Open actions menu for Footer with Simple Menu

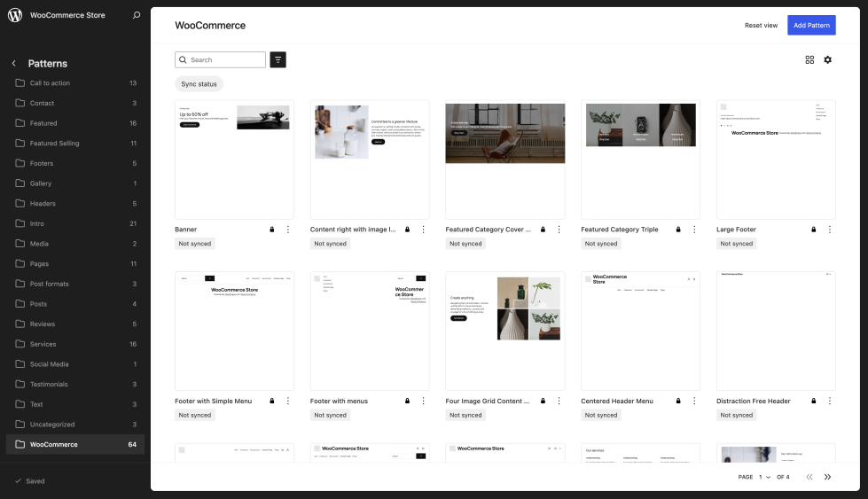(x=288, y=401)
